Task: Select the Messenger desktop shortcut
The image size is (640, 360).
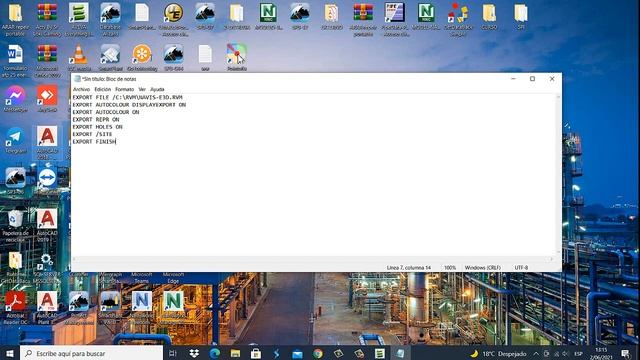Action: 16,99
